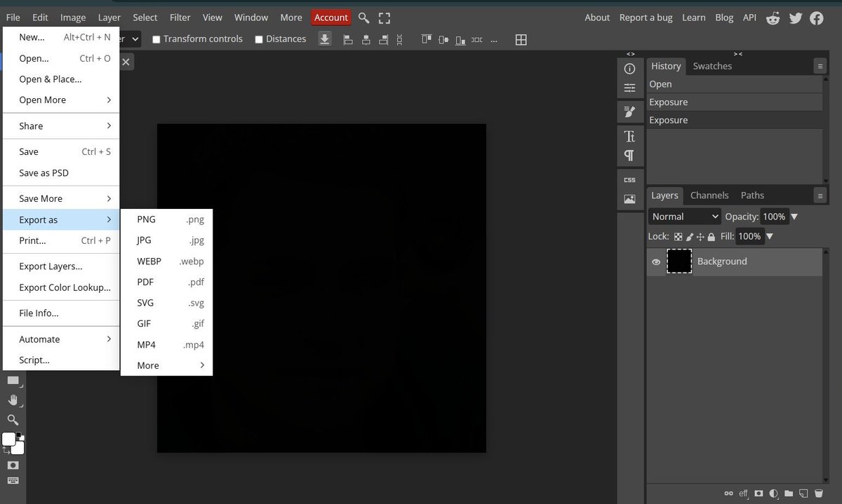Link layers icon at Layers bottom

point(728,493)
